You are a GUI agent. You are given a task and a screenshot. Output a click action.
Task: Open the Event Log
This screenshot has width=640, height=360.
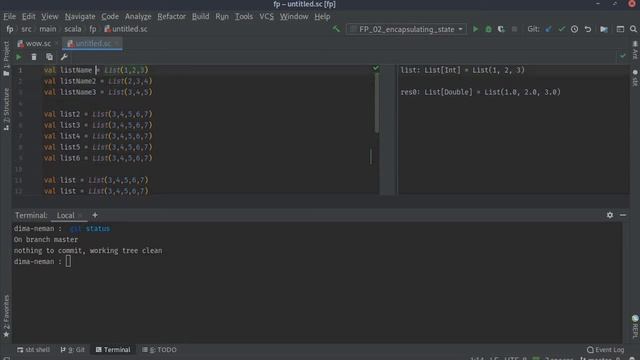pyautogui.click(x=605, y=350)
